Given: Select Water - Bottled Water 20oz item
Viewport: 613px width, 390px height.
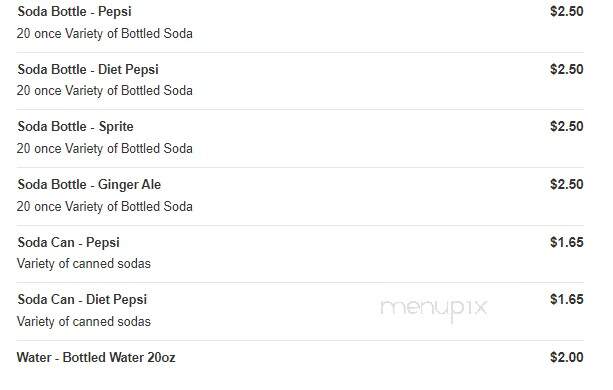Looking at the screenshot, I should (x=96, y=358).
